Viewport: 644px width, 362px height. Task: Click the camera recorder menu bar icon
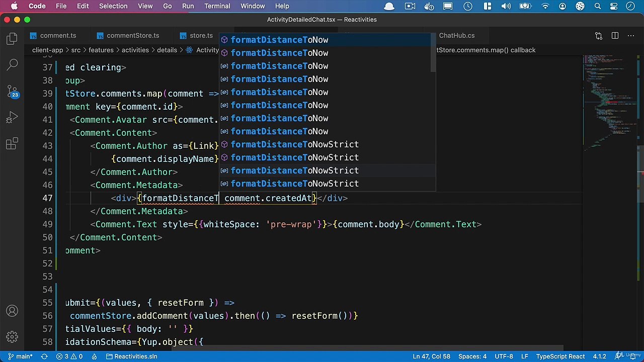coord(410,6)
